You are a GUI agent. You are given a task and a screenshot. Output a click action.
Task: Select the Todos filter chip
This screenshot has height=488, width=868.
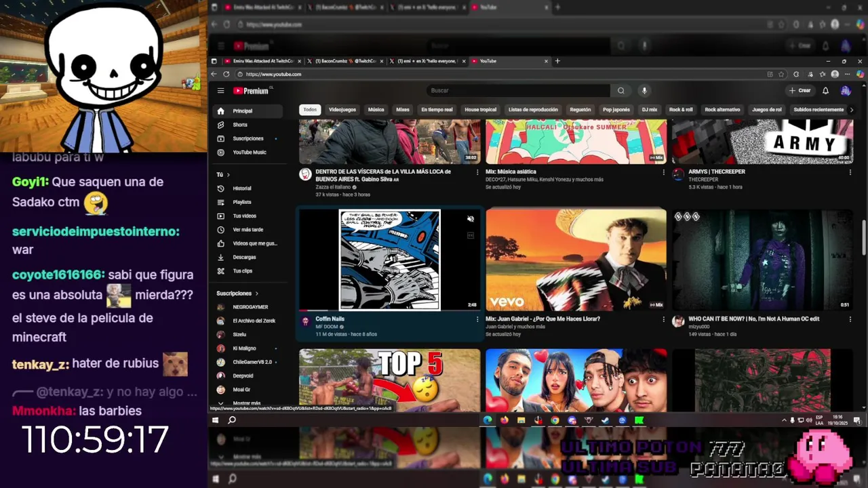point(310,110)
